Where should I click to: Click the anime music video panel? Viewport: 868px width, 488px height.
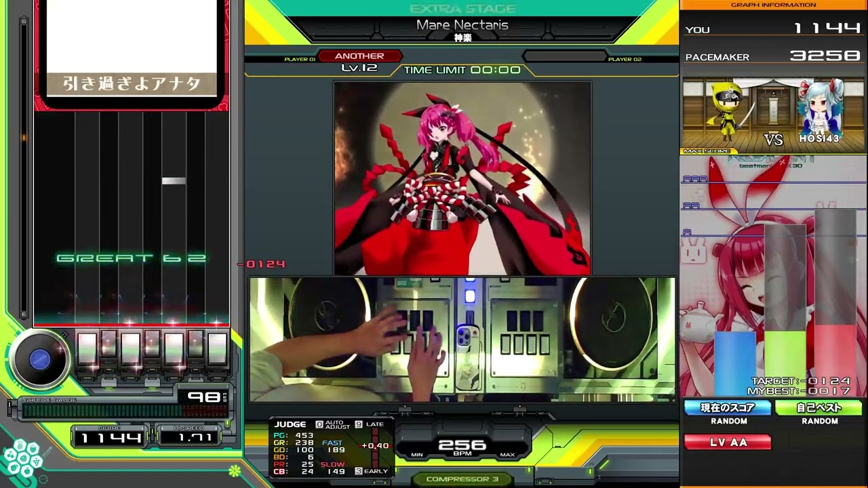point(462,178)
